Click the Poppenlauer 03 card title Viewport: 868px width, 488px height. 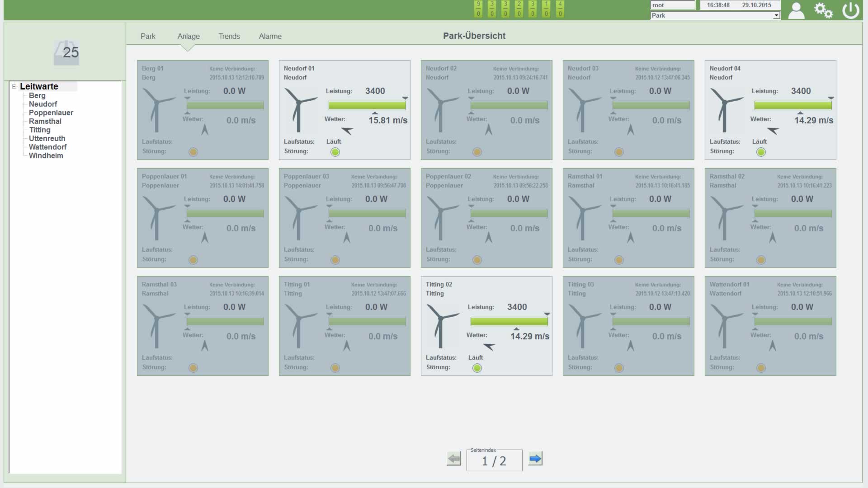coord(306,176)
